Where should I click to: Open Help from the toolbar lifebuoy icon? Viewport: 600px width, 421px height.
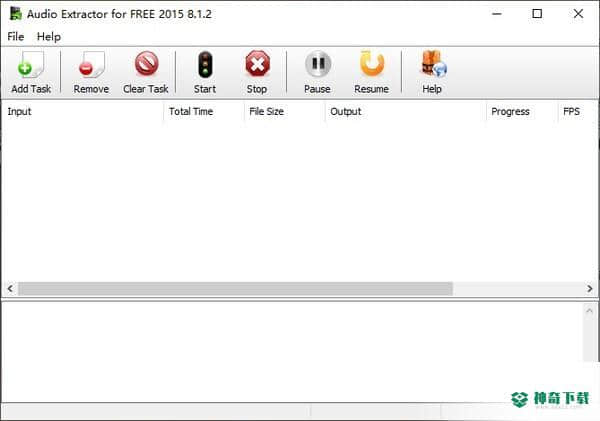click(x=434, y=64)
